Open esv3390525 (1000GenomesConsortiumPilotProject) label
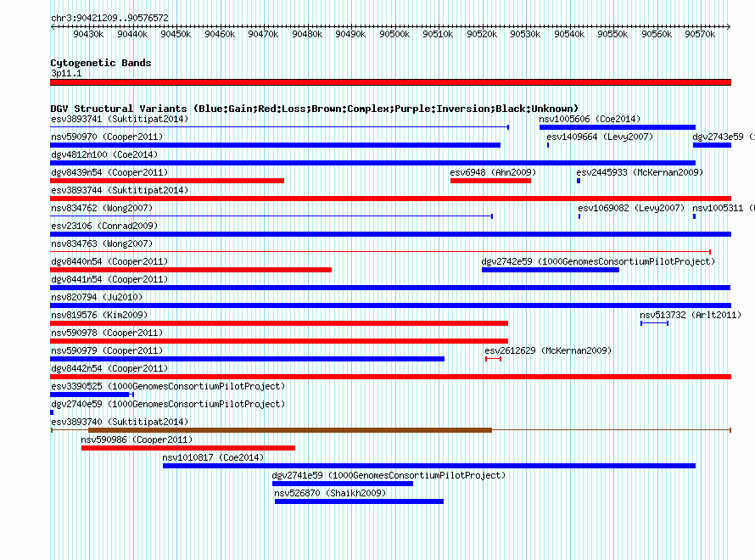755x560 pixels. (x=168, y=386)
